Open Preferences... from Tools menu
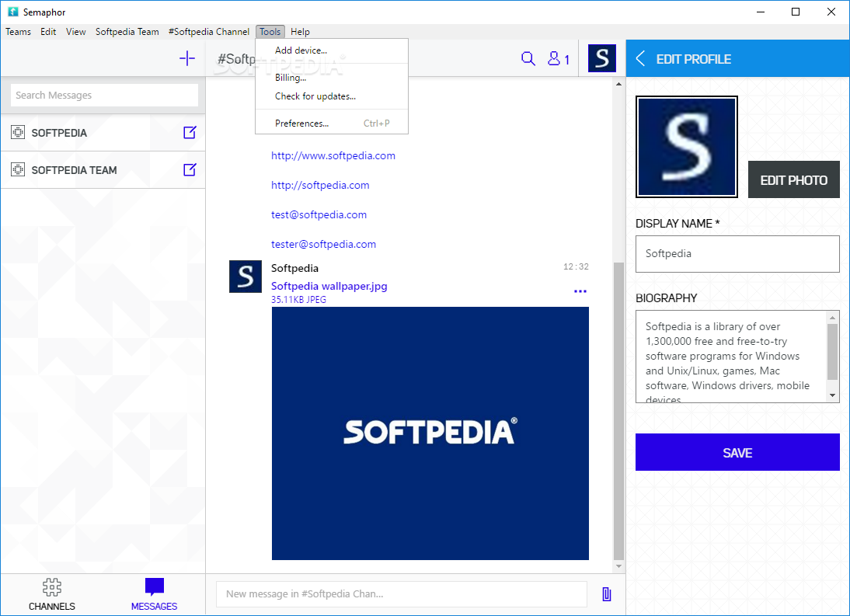 point(332,123)
